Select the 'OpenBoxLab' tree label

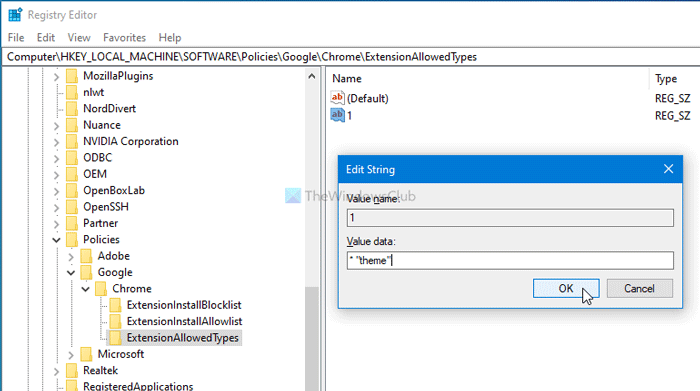(x=114, y=191)
